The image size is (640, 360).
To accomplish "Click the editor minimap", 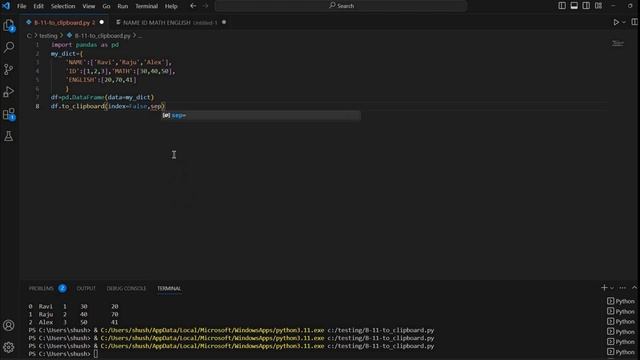I will (618, 43).
